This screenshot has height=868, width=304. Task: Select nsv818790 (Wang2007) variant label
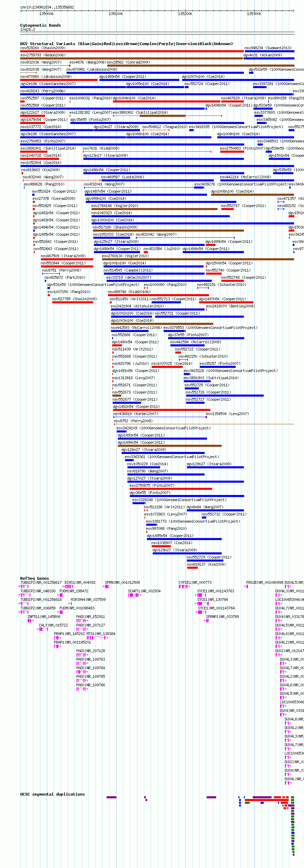(148, 471)
